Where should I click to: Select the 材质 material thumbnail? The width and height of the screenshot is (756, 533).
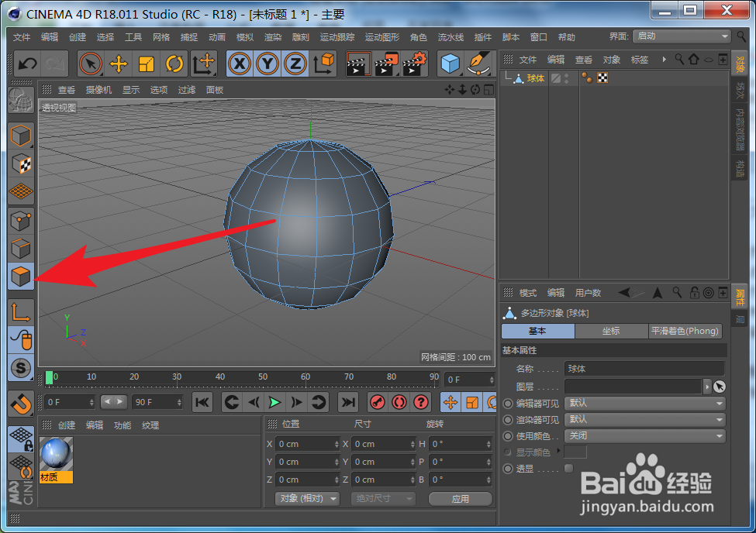(x=56, y=459)
